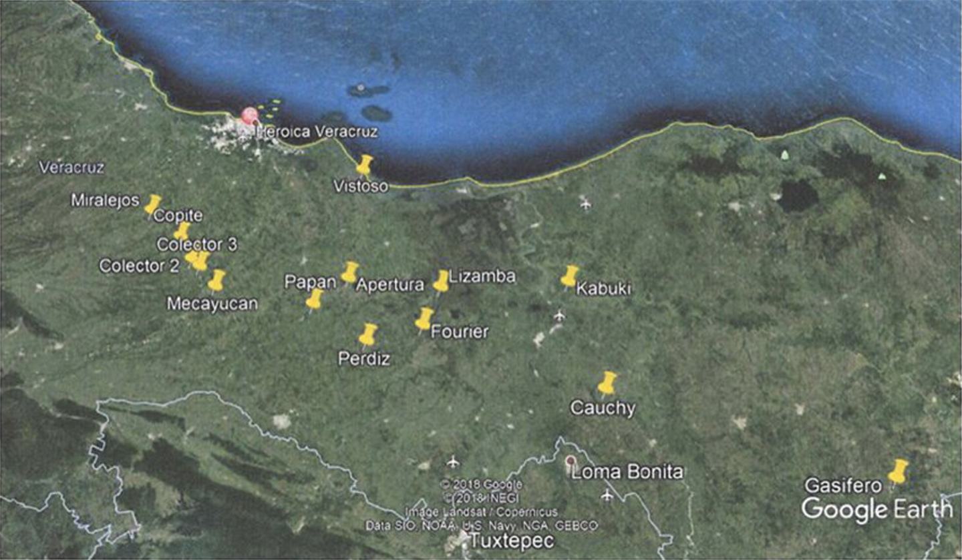Click the Tuxtepec city label
Viewport: 962px width, 560px height.
coord(512,542)
